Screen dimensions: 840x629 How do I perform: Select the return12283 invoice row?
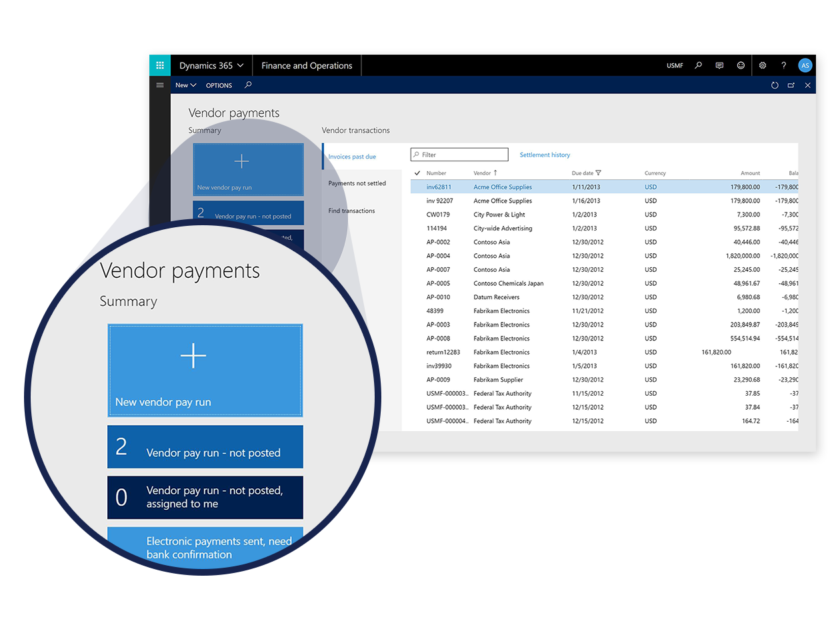[x=604, y=352]
